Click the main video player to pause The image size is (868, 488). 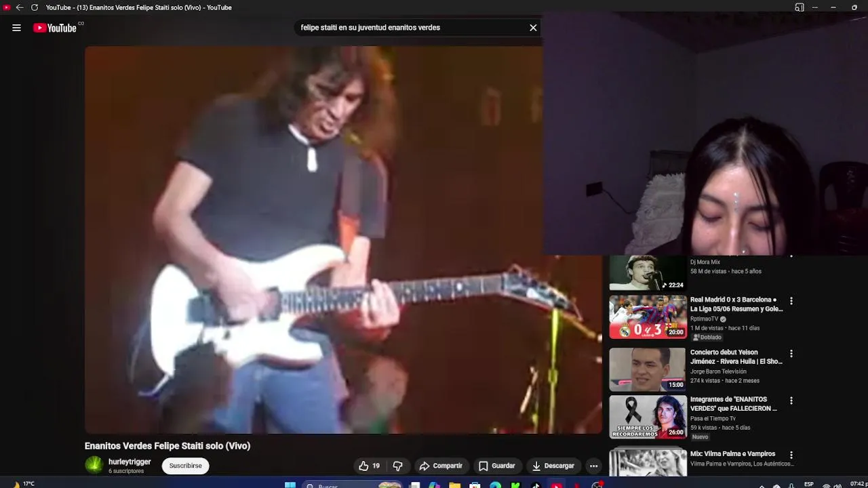pyautogui.click(x=343, y=240)
